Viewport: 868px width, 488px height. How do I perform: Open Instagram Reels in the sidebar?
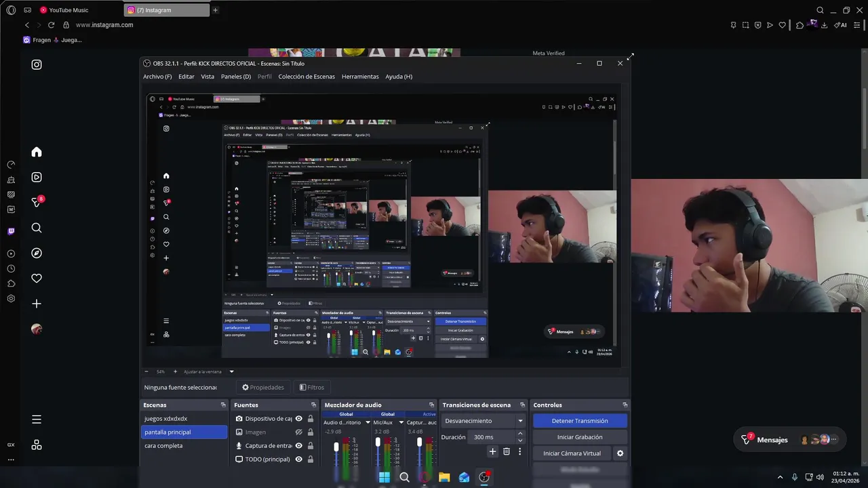pyautogui.click(x=37, y=177)
